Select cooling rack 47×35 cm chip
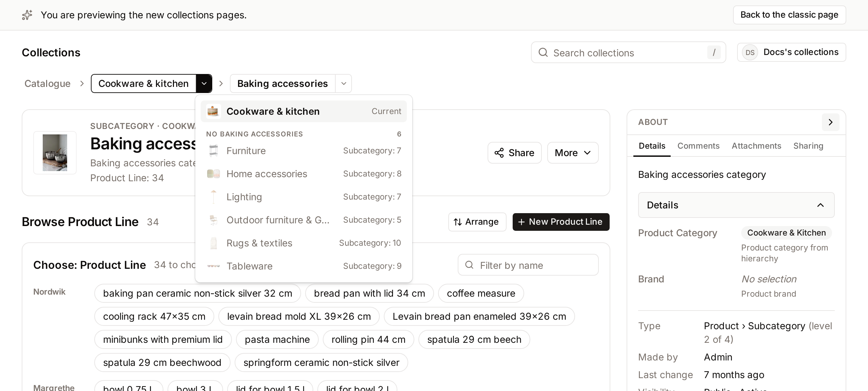 point(154,316)
